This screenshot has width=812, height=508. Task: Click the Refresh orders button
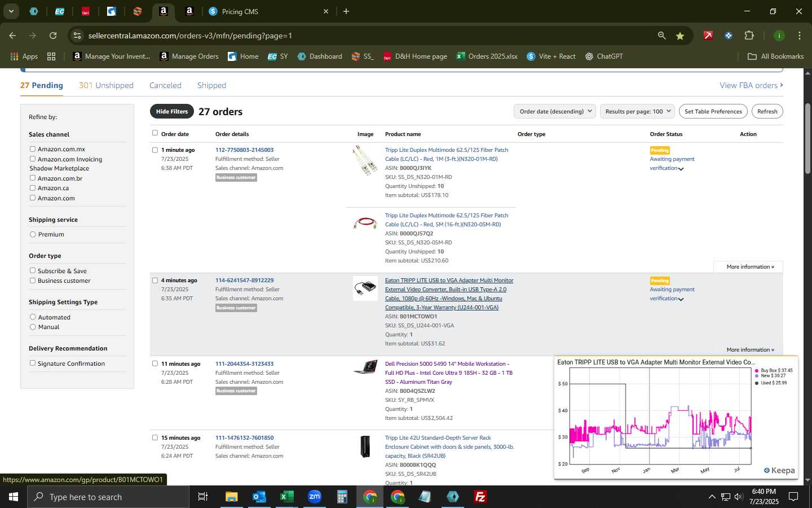pyautogui.click(x=767, y=111)
